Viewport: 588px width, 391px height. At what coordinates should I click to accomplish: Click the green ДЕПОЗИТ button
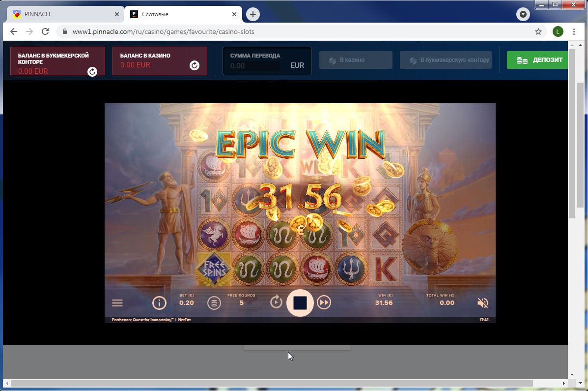point(537,60)
